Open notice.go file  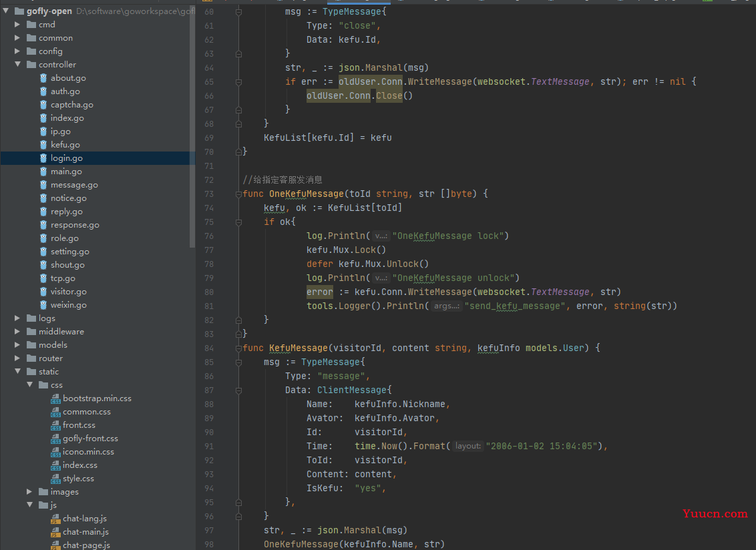click(69, 198)
